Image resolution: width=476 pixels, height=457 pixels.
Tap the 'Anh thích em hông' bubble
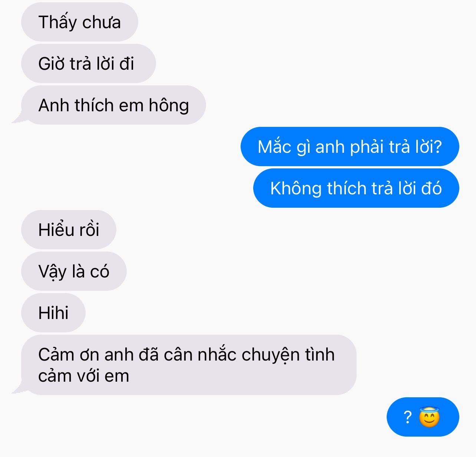[x=113, y=105]
